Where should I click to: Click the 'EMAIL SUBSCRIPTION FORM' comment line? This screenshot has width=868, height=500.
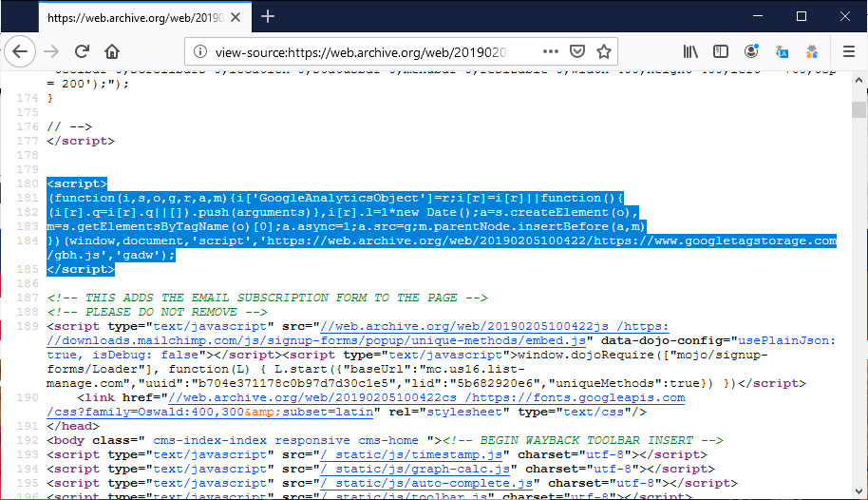268,298
